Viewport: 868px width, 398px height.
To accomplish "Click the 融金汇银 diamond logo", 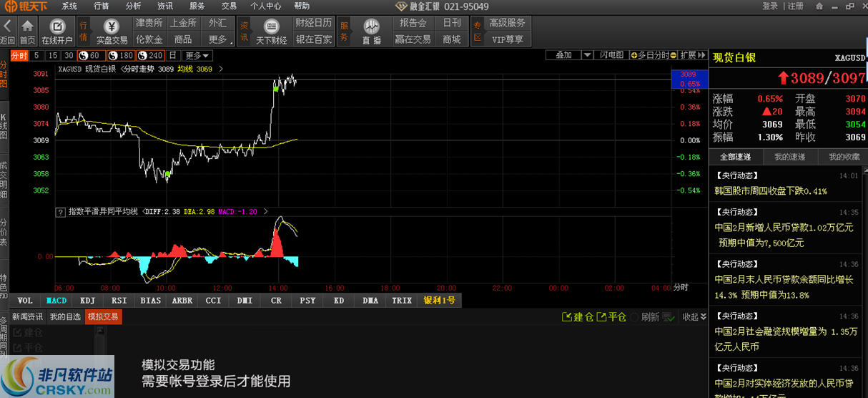I will [403, 6].
